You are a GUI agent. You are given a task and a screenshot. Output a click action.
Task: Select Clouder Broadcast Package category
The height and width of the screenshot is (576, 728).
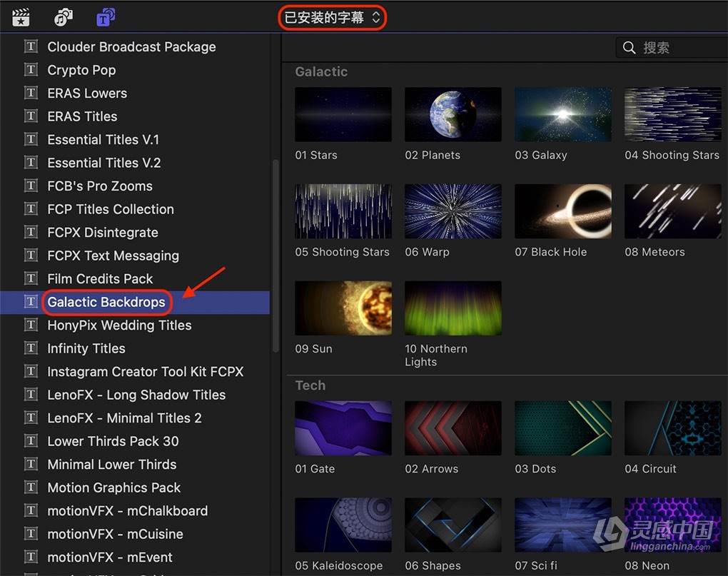[x=131, y=47]
